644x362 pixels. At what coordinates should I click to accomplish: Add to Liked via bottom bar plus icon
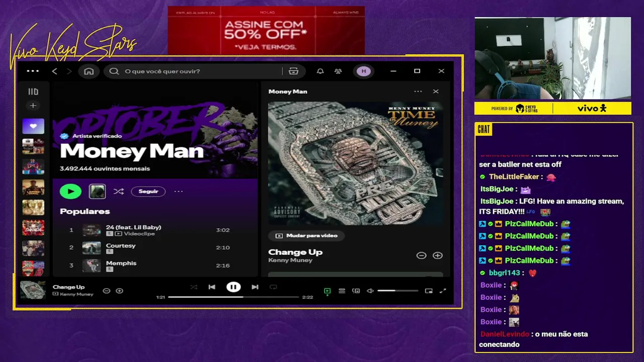[119, 291]
